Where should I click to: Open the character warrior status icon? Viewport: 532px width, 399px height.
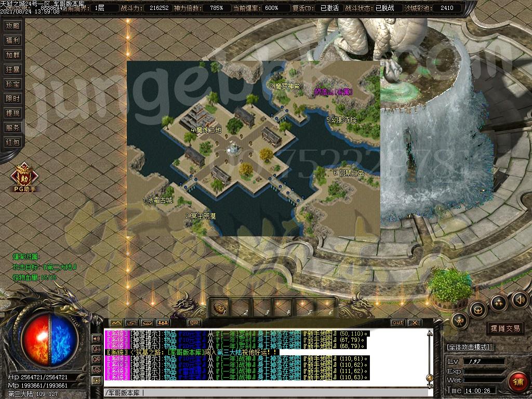coord(460,322)
